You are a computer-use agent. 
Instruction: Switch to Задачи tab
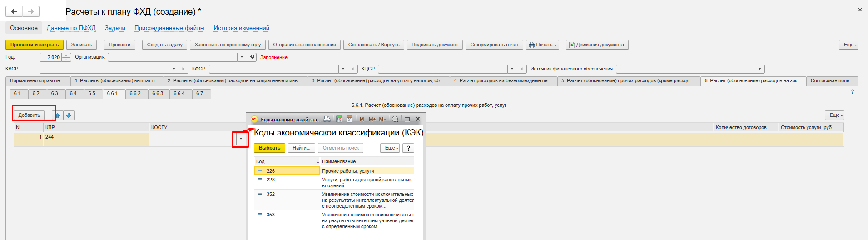[115, 28]
